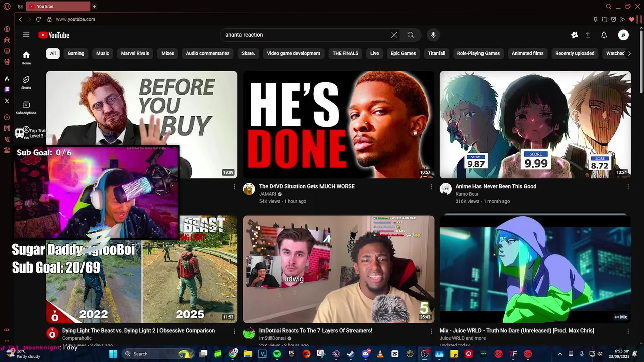Viewport: 644px width, 362px height.
Task: Open a new browser tab
Action: (94, 6)
